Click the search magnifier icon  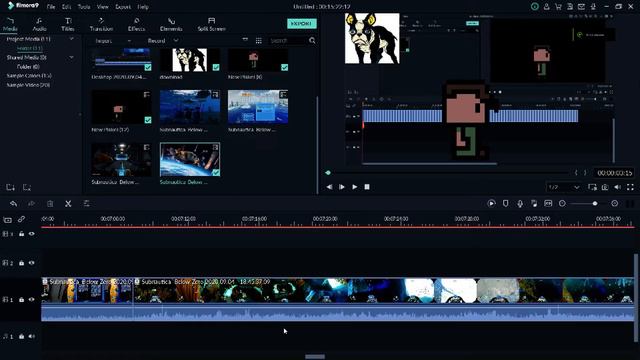312,40
